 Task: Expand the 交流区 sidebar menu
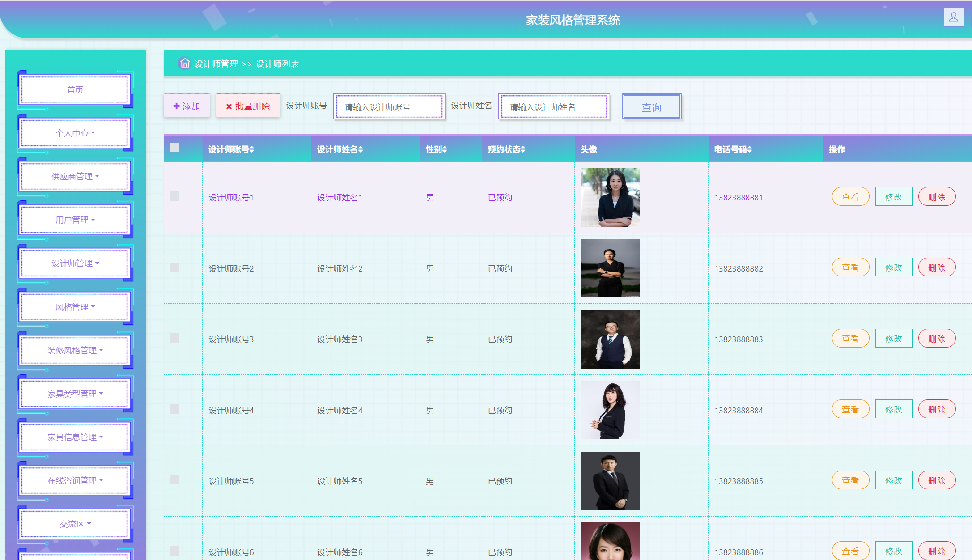click(x=75, y=524)
